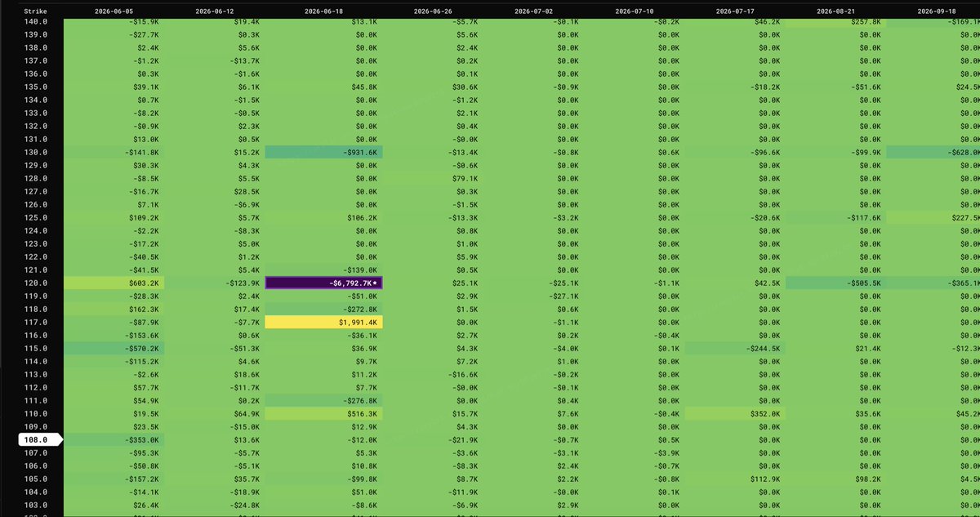Click the 2026-06-18 expiry column header
The width and height of the screenshot is (980, 517).
pos(324,11)
